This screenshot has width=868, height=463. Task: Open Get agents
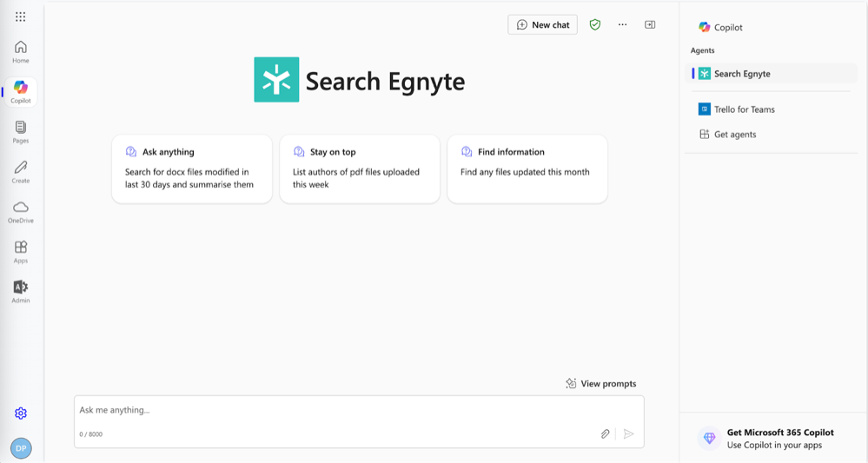coord(772,135)
